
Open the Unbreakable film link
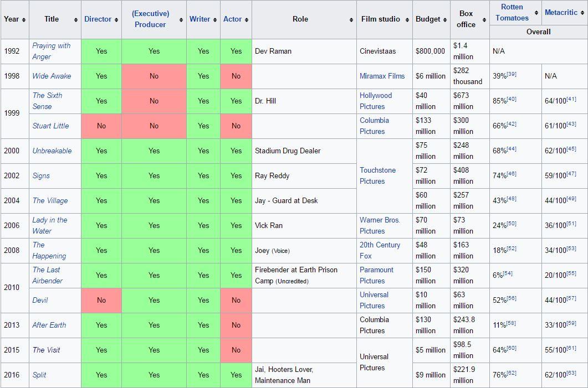(x=52, y=151)
